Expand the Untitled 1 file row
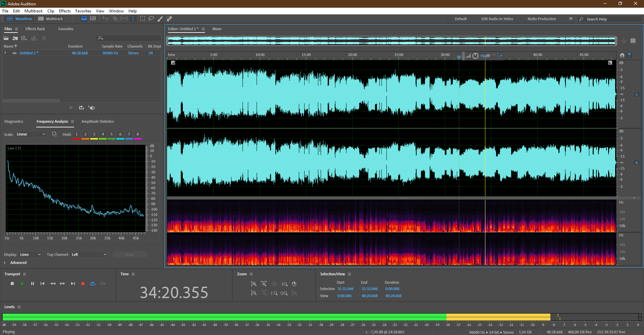This screenshot has height=335, width=644. pyautogui.click(x=5, y=53)
